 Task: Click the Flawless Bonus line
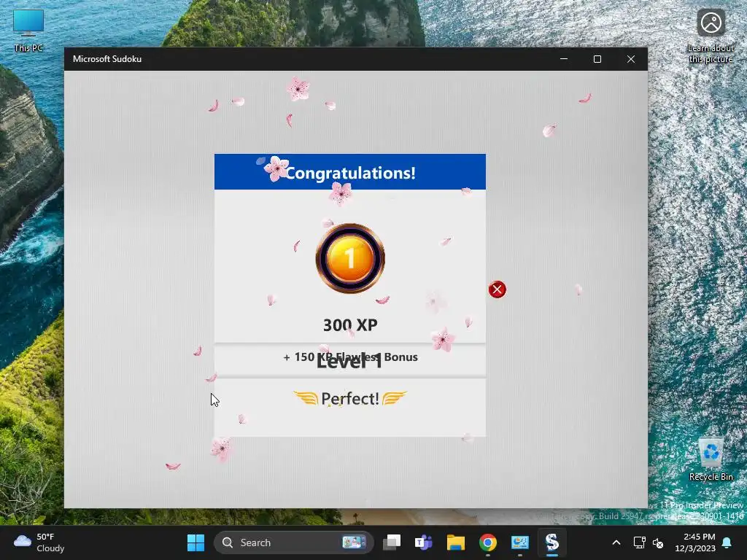350,357
